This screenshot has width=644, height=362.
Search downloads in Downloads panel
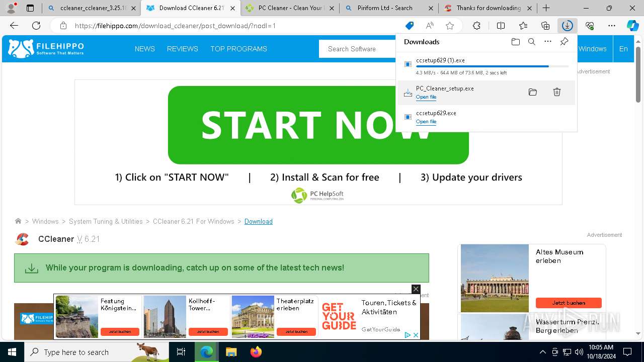[531, 42]
